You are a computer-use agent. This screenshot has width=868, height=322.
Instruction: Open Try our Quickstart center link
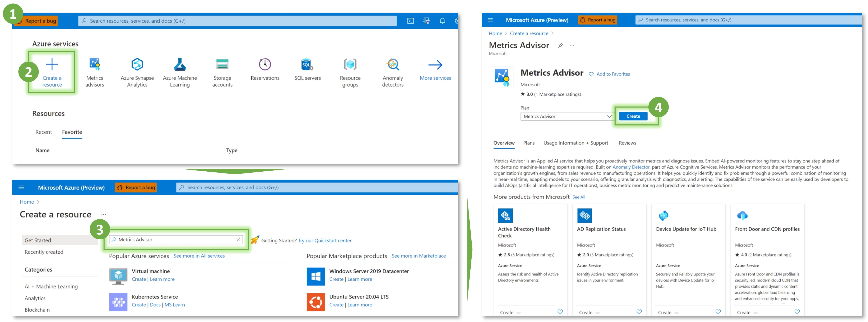tap(324, 241)
